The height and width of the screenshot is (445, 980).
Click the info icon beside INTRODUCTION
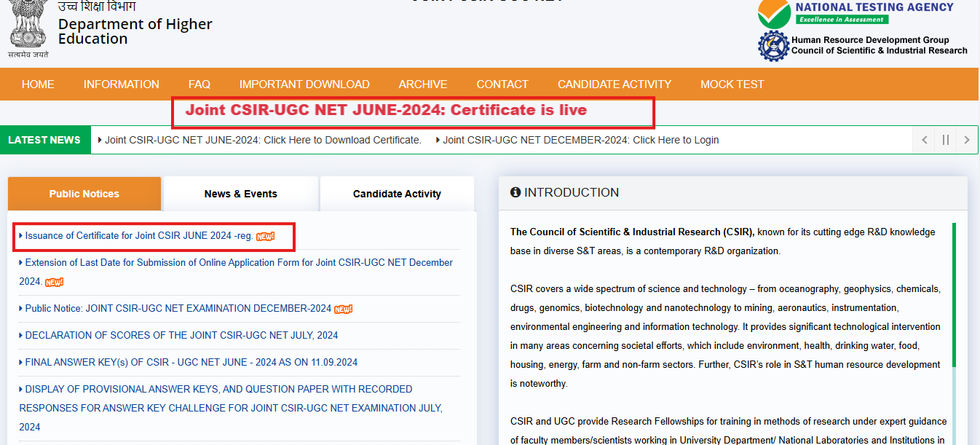tap(516, 192)
